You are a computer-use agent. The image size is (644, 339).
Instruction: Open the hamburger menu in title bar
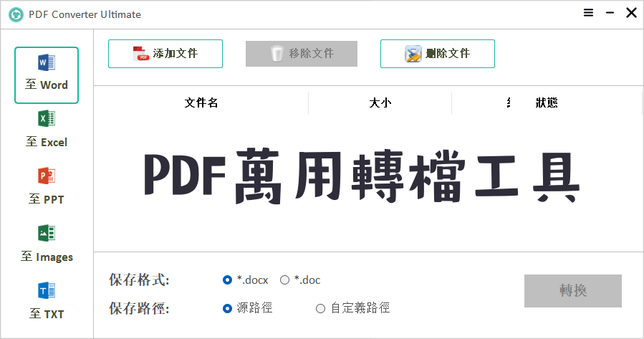click(x=589, y=13)
